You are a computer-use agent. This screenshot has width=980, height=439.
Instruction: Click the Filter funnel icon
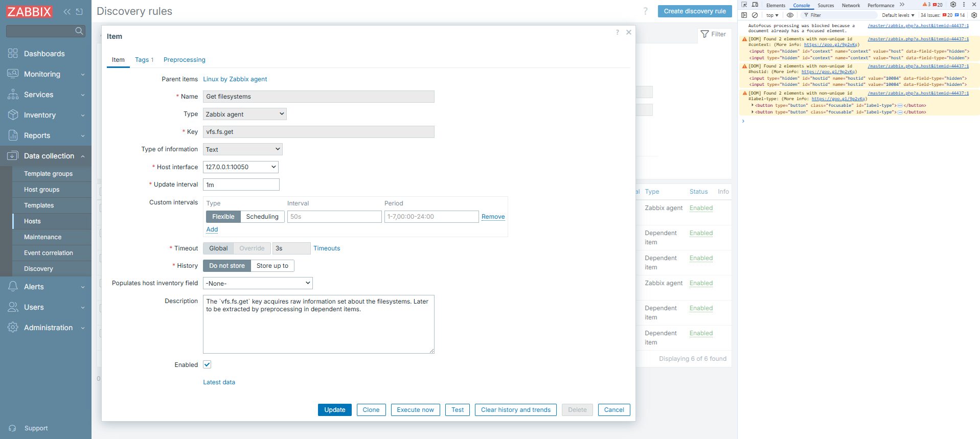click(x=705, y=34)
